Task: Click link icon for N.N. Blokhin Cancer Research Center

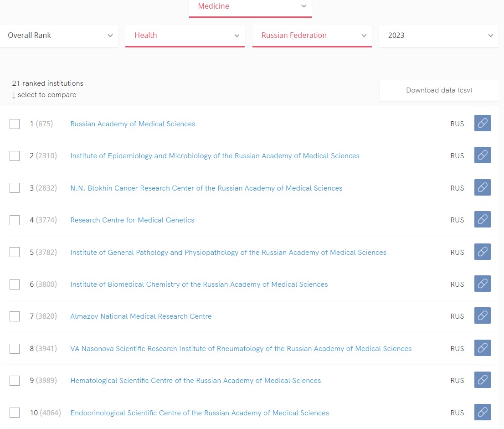Action: pos(482,188)
